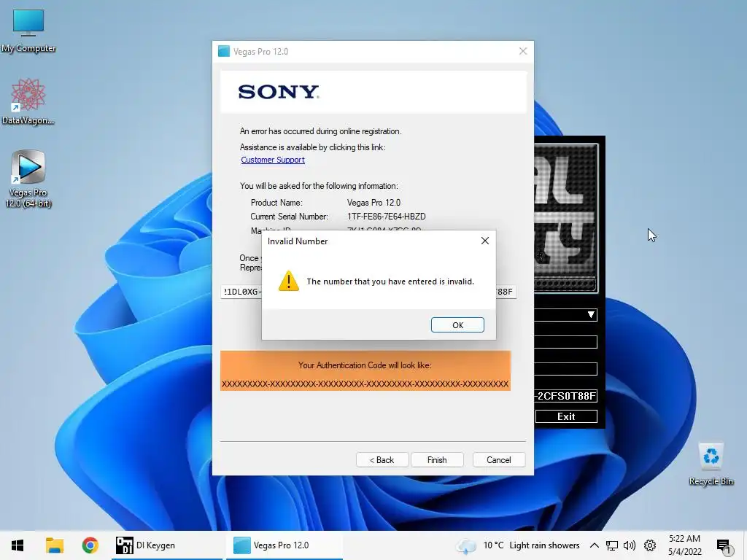Click the SONY logo banner

(x=373, y=92)
